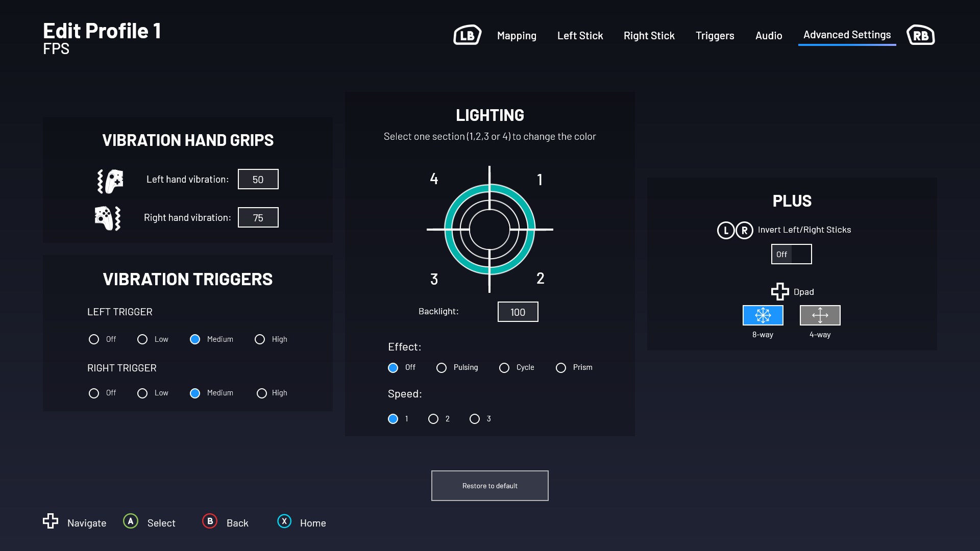The height and width of the screenshot is (551, 980).
Task: Select the 8-way Dpad icon
Action: click(x=763, y=315)
